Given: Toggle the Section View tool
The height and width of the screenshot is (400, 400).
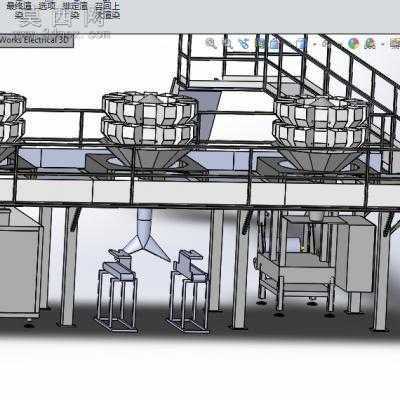Looking at the screenshot, I should (x=261, y=43).
